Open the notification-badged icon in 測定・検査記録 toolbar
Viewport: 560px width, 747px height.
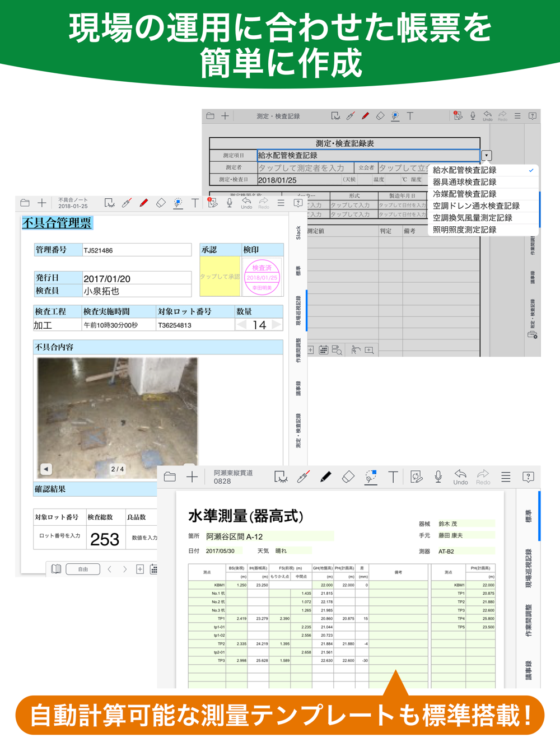pos(458,116)
